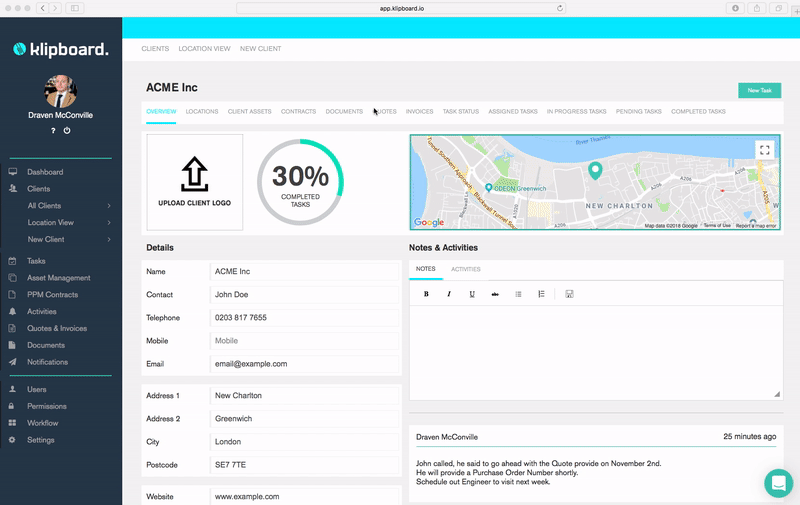Open Settings in the sidebar
Viewport: 800px width, 505px height.
pos(40,440)
